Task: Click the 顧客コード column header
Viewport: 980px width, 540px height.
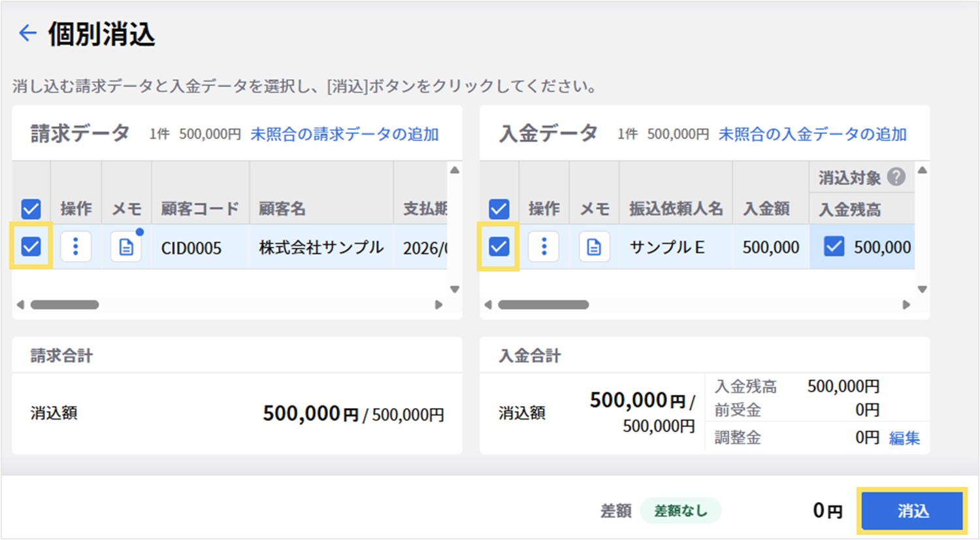Action: [200, 209]
